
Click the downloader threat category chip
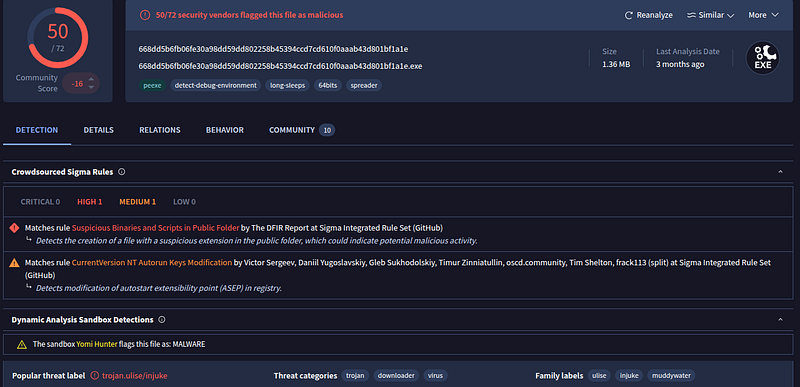[x=396, y=376]
